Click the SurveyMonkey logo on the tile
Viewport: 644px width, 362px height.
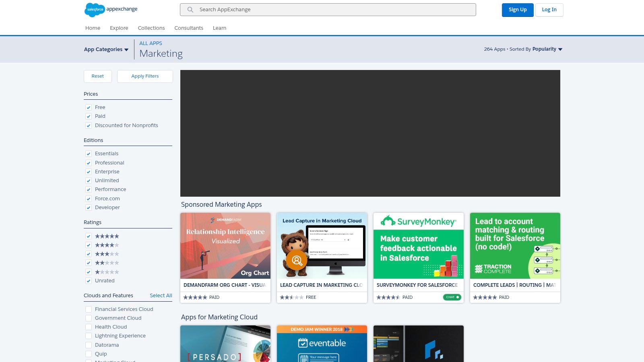(x=418, y=221)
